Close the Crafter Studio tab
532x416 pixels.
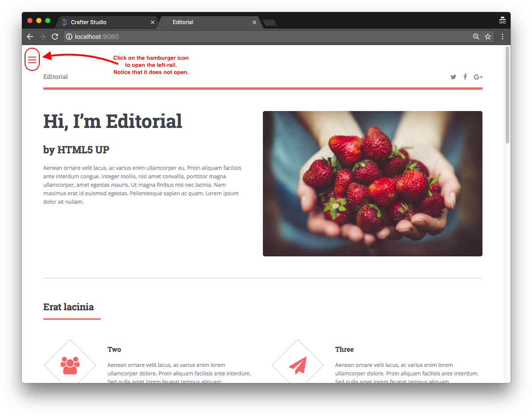click(x=152, y=22)
